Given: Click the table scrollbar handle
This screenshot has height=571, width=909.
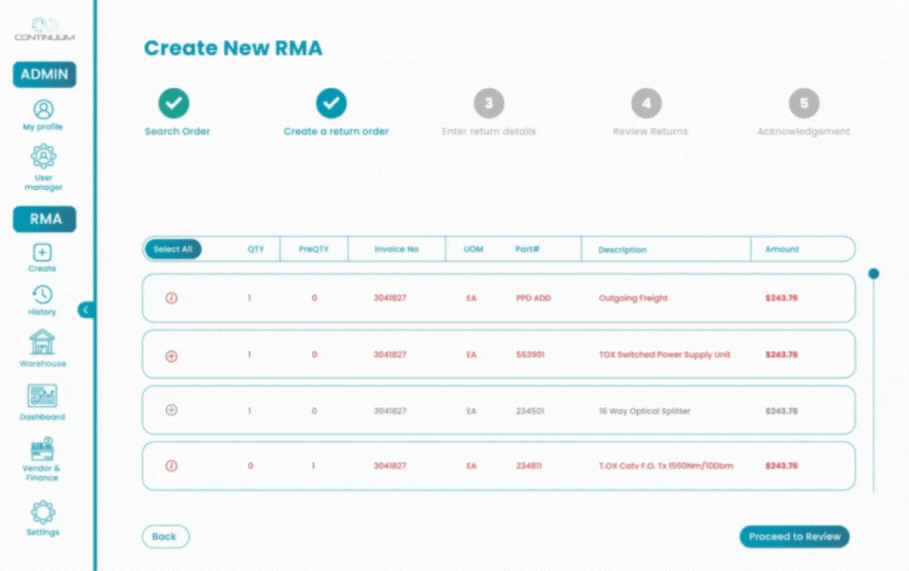Looking at the screenshot, I should pyautogui.click(x=874, y=274).
